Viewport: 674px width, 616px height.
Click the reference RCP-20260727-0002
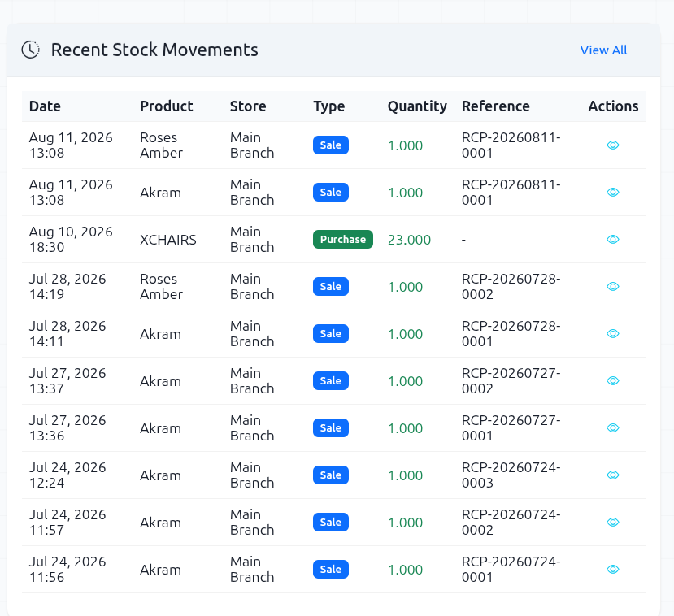point(511,381)
